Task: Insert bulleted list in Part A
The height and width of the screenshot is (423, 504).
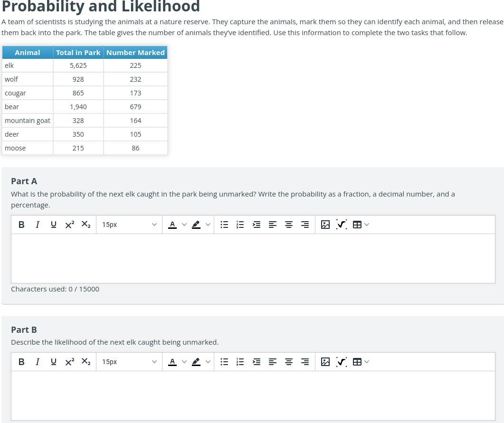Action: point(224,225)
